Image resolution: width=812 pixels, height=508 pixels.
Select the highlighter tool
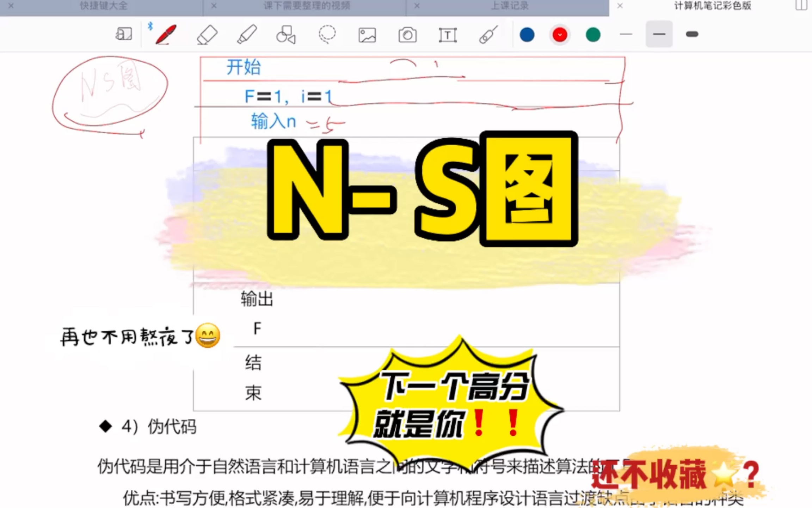point(247,35)
